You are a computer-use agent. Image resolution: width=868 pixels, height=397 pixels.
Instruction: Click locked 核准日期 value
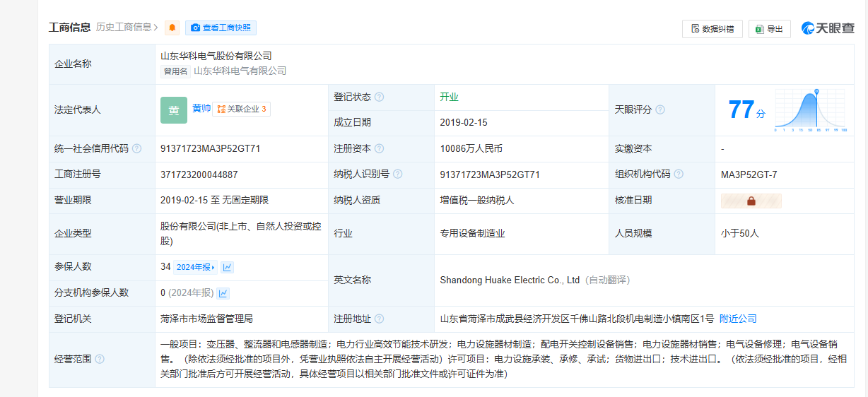tap(751, 201)
